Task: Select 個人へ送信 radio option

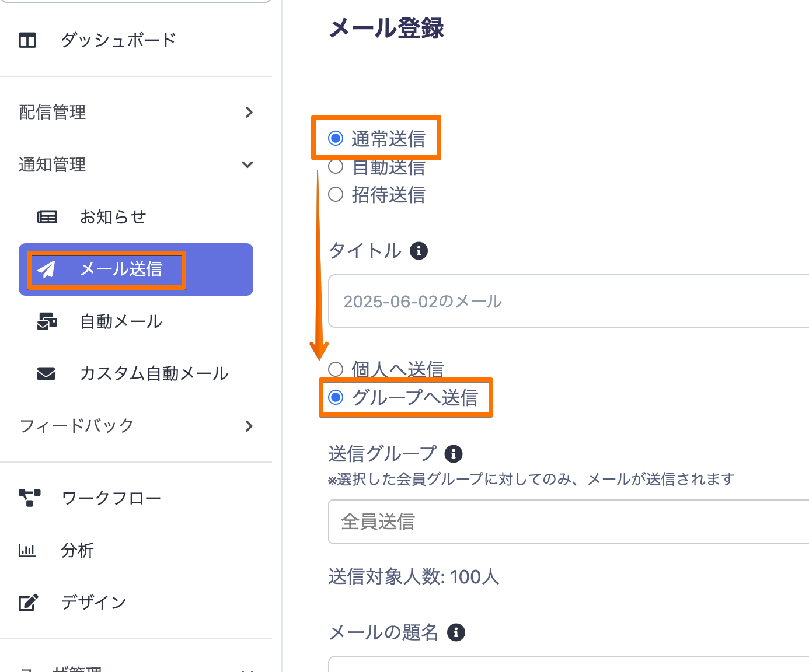Action: [x=336, y=369]
